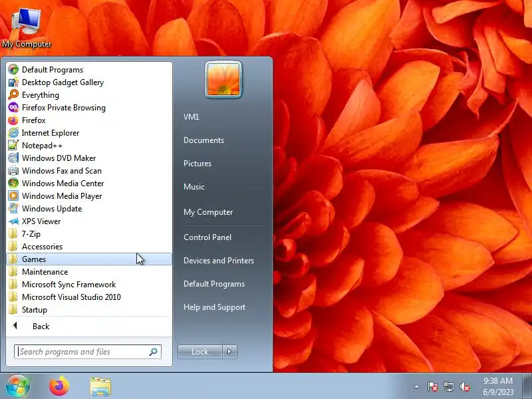Open Pictures from the Start menu

[198, 164]
